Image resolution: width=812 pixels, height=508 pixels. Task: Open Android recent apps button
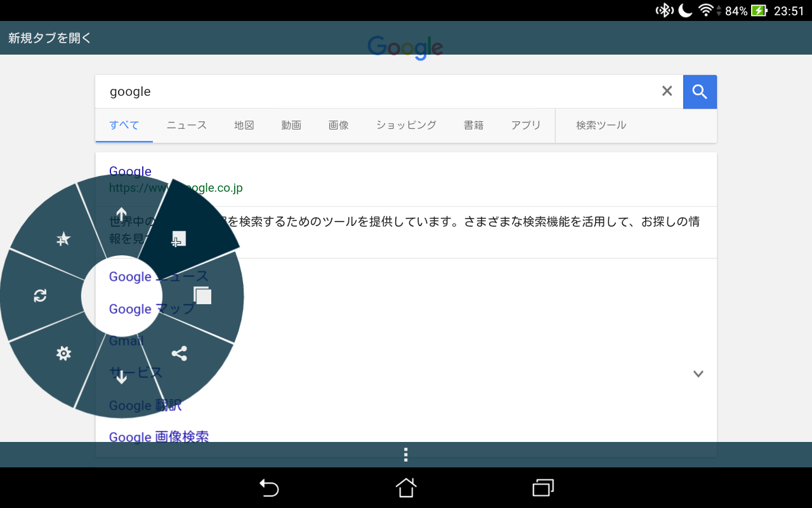(x=543, y=488)
